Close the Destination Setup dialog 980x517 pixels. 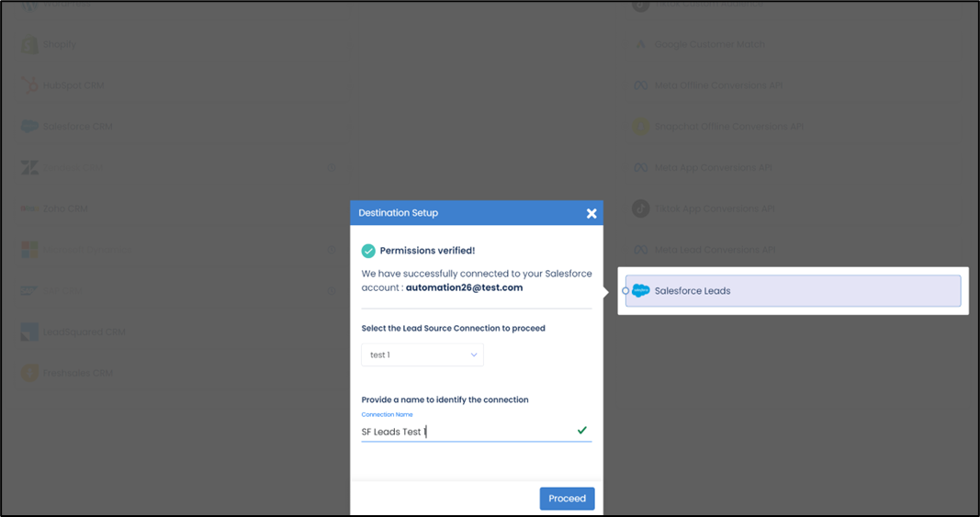591,213
